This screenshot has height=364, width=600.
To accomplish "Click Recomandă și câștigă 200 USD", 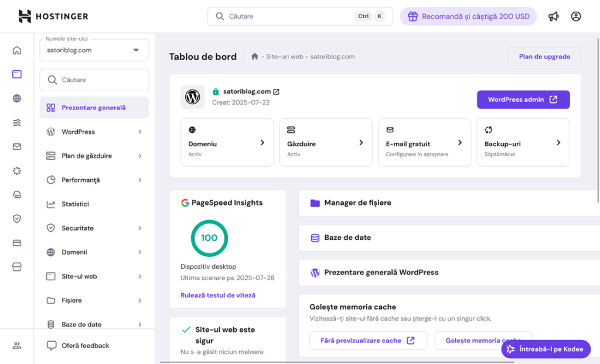I will pyautogui.click(x=468, y=16).
